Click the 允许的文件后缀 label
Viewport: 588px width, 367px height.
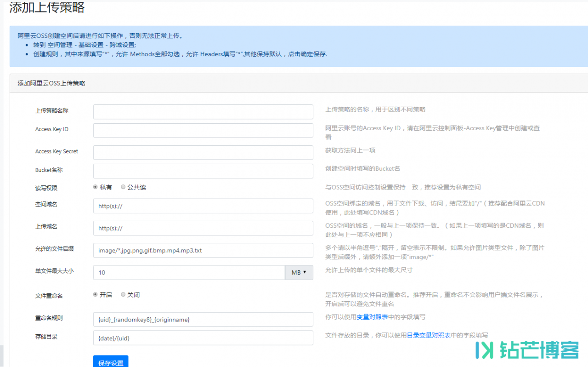coord(55,248)
